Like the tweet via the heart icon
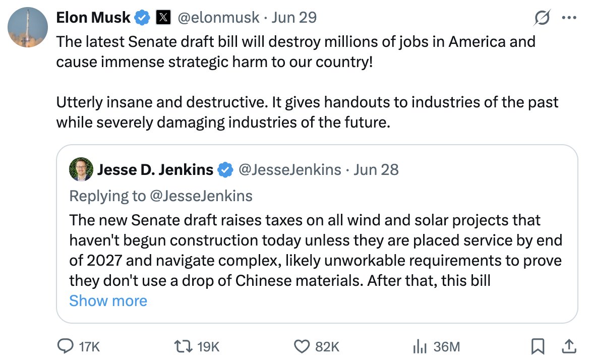 coord(301,346)
